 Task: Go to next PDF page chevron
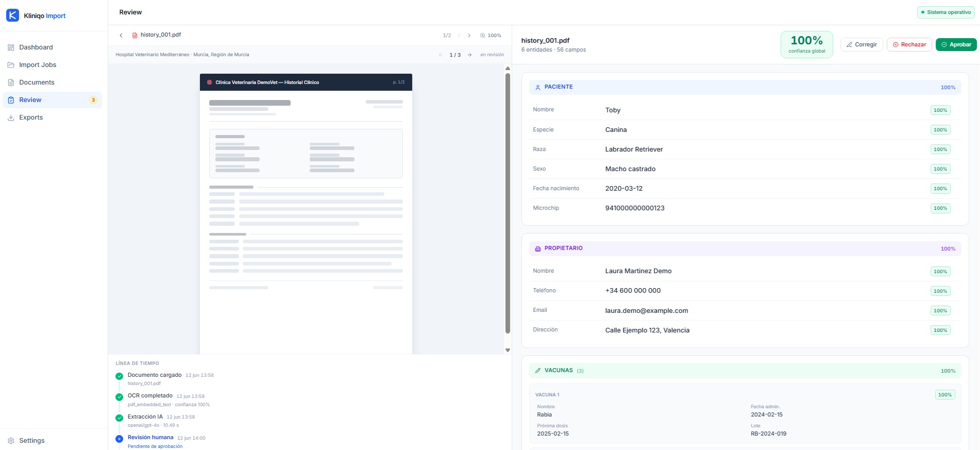(x=469, y=36)
